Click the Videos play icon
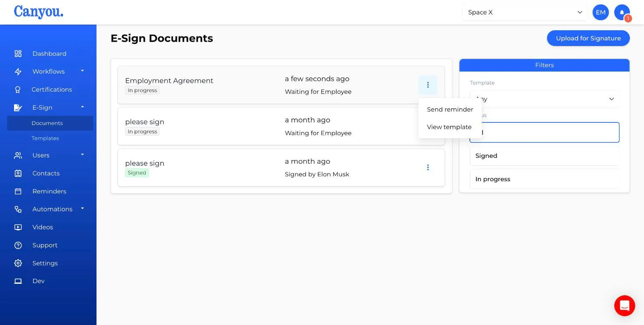The width and height of the screenshot is (644, 325). tap(18, 227)
